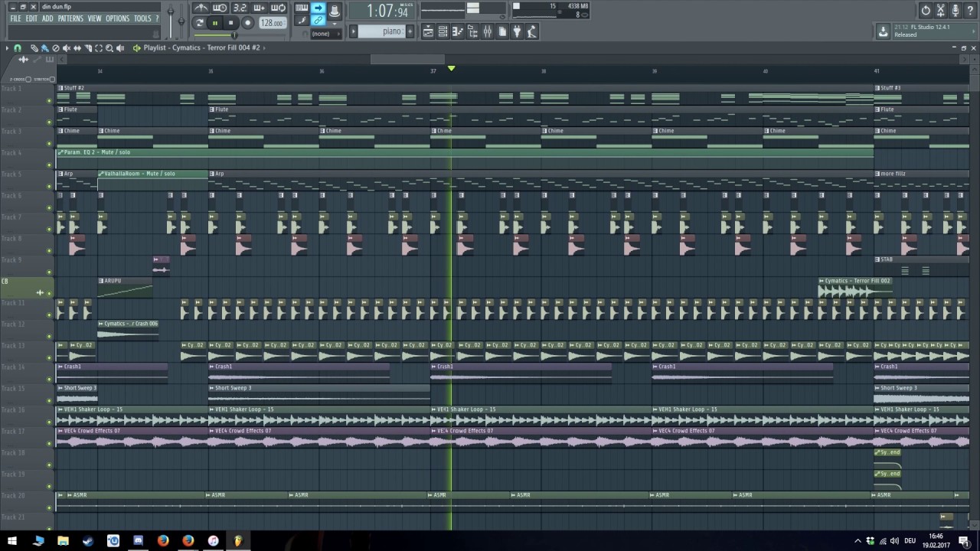Image resolution: width=980 pixels, height=551 pixels.
Task: Toggle the 3.2.1 recording countdown
Action: click(240, 8)
